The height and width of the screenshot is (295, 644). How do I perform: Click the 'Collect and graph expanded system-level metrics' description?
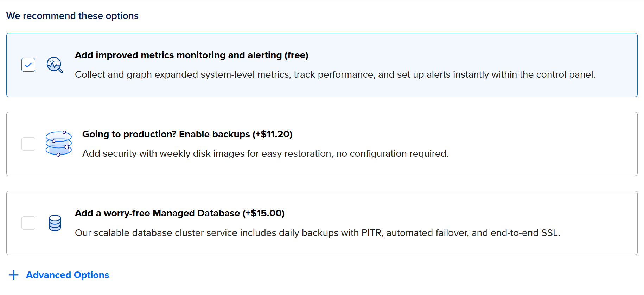click(x=335, y=74)
